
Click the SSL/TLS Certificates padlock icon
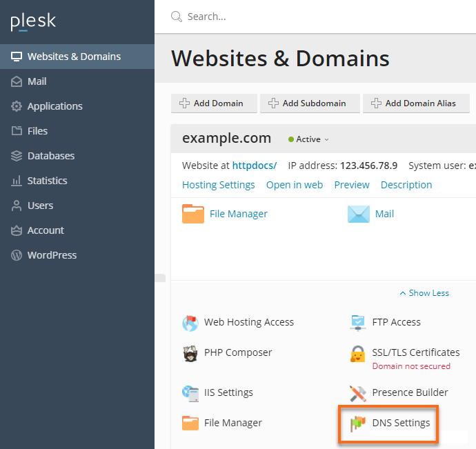(x=357, y=354)
